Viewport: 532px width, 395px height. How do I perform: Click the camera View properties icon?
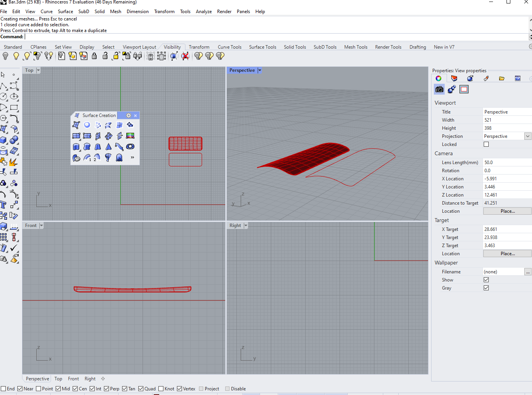point(439,90)
